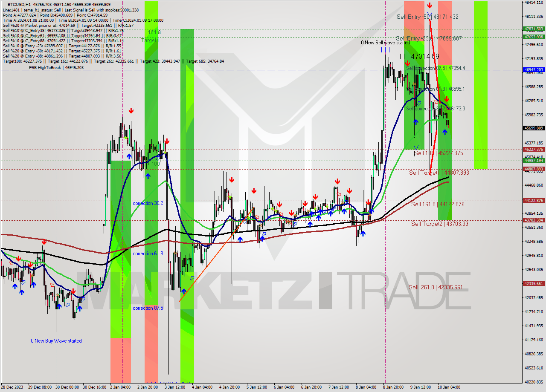Viewport: 546px width, 392px height.
Task: Select the 'correction 87.5' label
Action: (x=148, y=308)
